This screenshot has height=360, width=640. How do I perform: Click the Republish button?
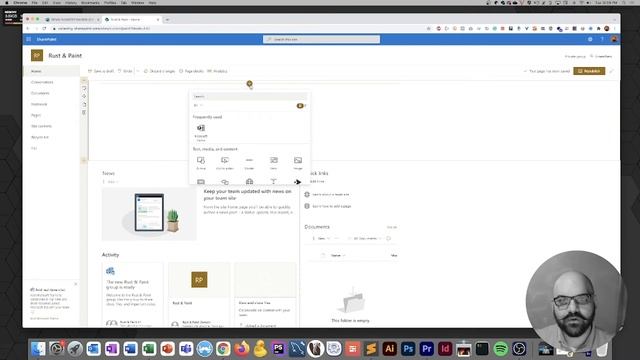pyautogui.click(x=589, y=71)
